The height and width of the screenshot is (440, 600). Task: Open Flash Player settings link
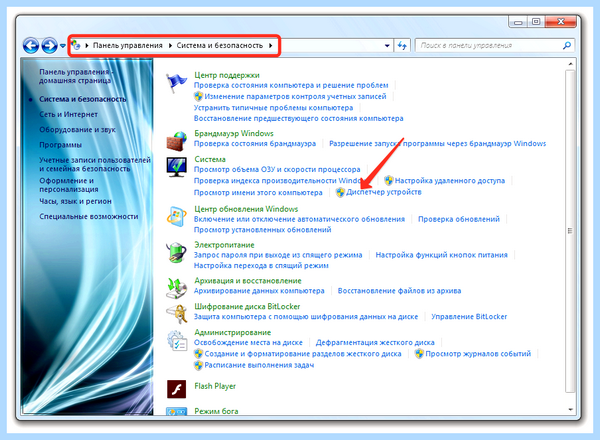pos(215,386)
